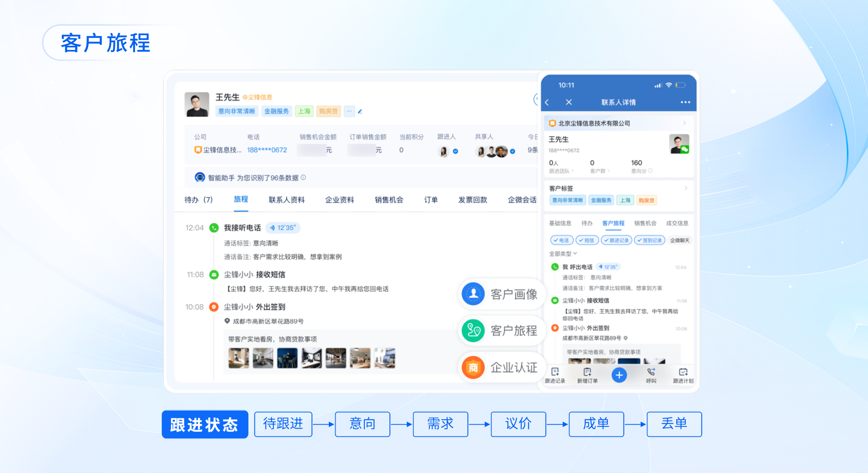Open the 联系人资料 tab
This screenshot has width=868, height=473.
286,200
